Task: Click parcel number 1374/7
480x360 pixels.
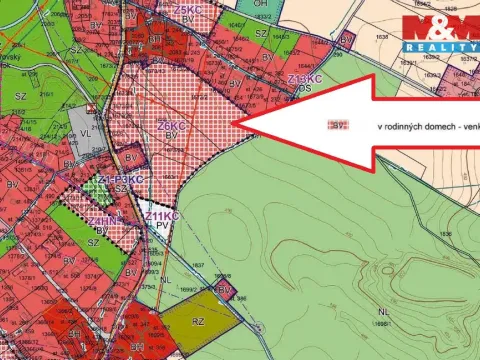Action: pyautogui.click(x=93, y=276)
